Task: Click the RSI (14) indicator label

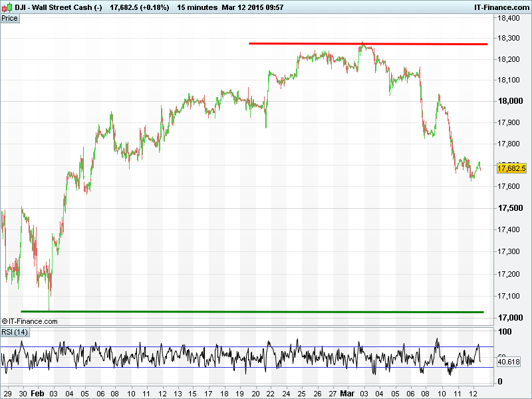Action: (x=15, y=332)
